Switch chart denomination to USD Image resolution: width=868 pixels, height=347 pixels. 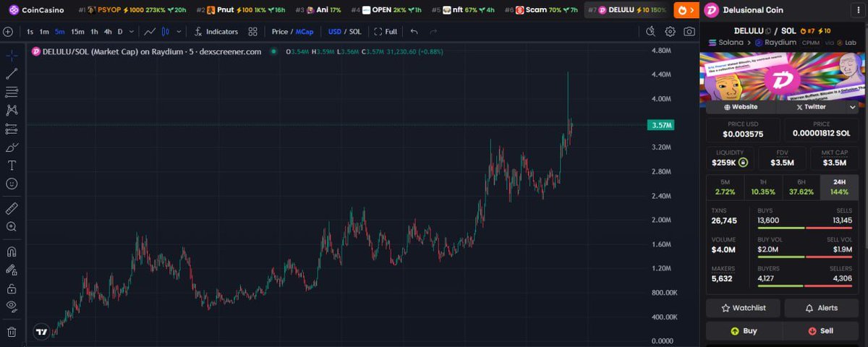335,32
